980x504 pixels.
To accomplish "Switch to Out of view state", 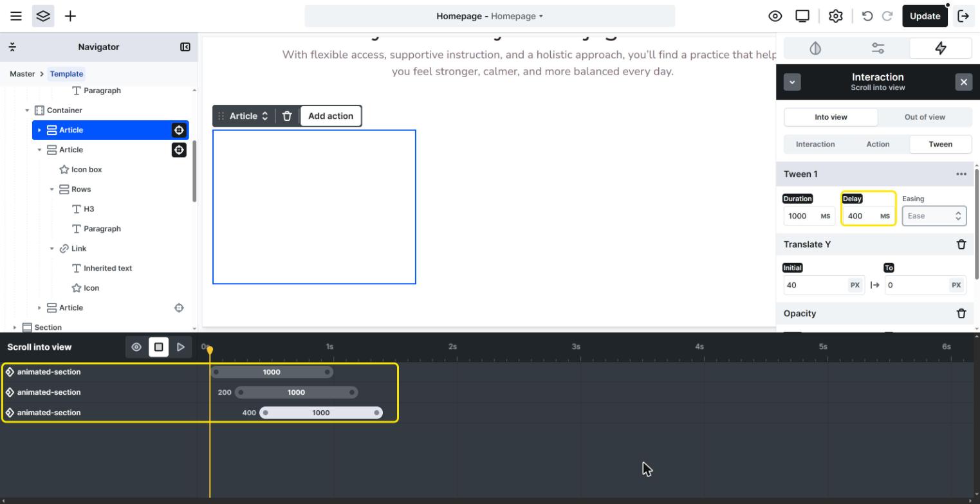I will [x=925, y=117].
